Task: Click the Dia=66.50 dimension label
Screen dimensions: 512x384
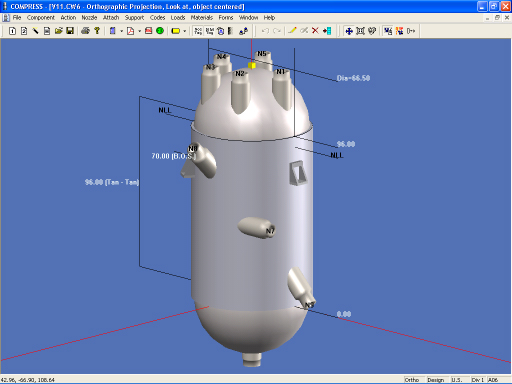Action: click(x=353, y=78)
